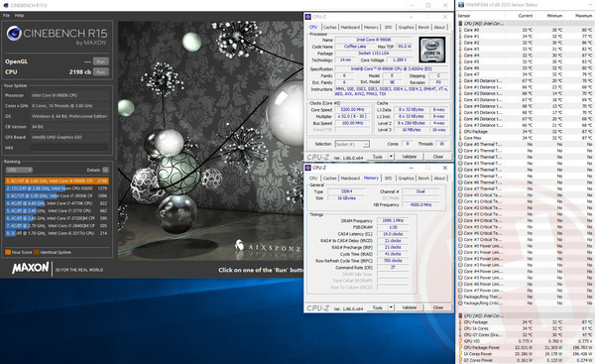
Task: Click the round icon beside Core #0 Thermal
Action: 461,144
